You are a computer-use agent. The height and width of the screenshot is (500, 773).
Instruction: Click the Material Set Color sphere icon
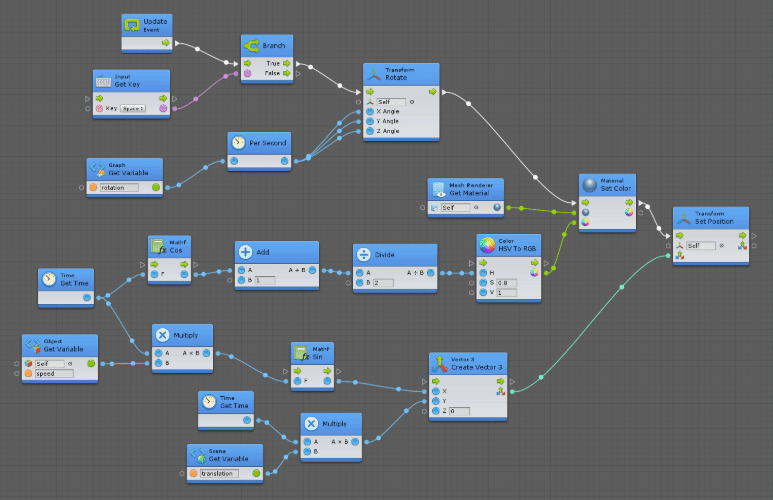[590, 185]
